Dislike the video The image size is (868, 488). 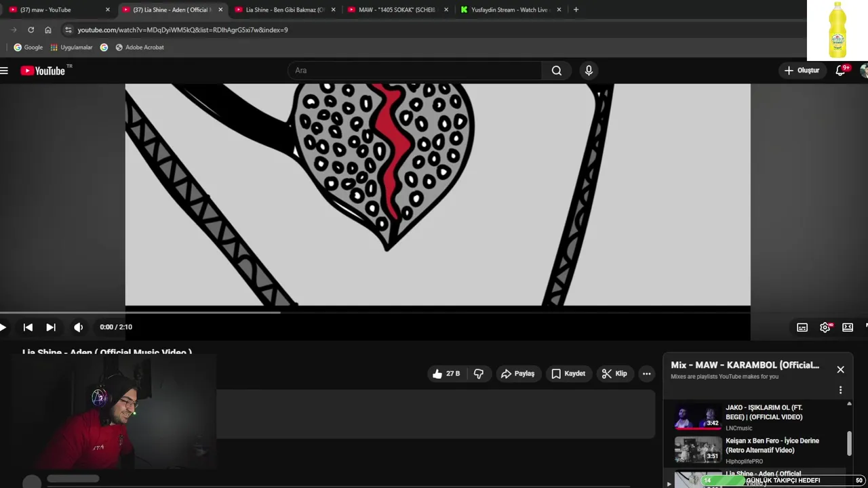coord(479,373)
